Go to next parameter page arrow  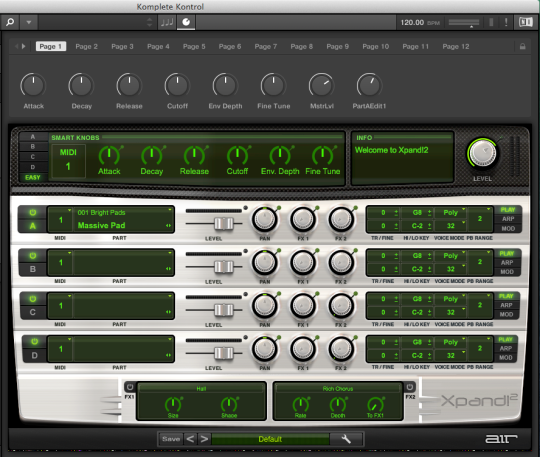coord(24,46)
